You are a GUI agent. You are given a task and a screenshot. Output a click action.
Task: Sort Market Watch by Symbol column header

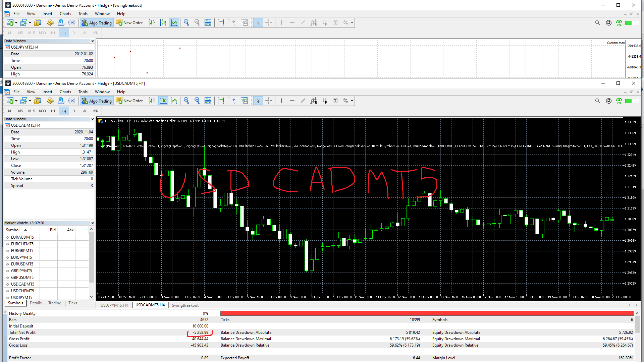pyautogui.click(x=21, y=230)
